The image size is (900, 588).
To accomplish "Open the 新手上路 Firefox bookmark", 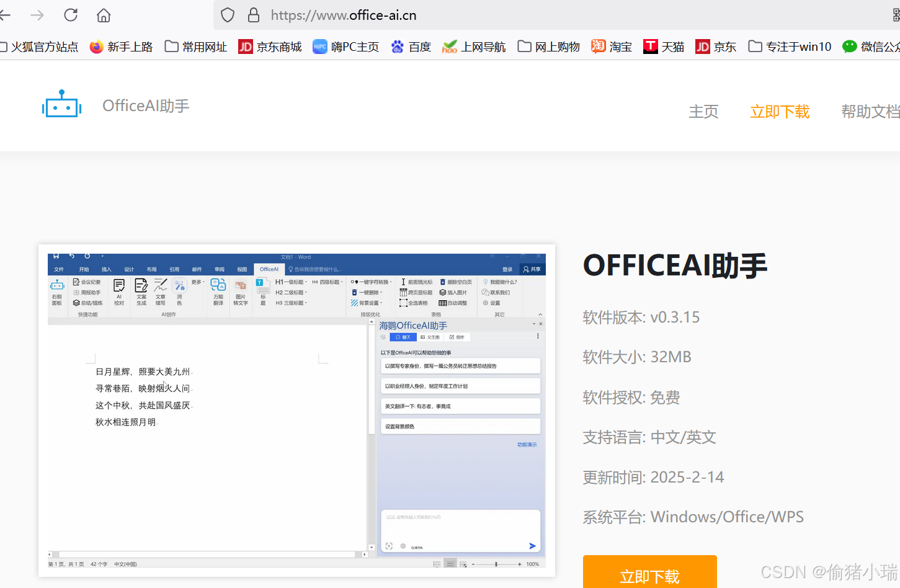I will coord(122,47).
